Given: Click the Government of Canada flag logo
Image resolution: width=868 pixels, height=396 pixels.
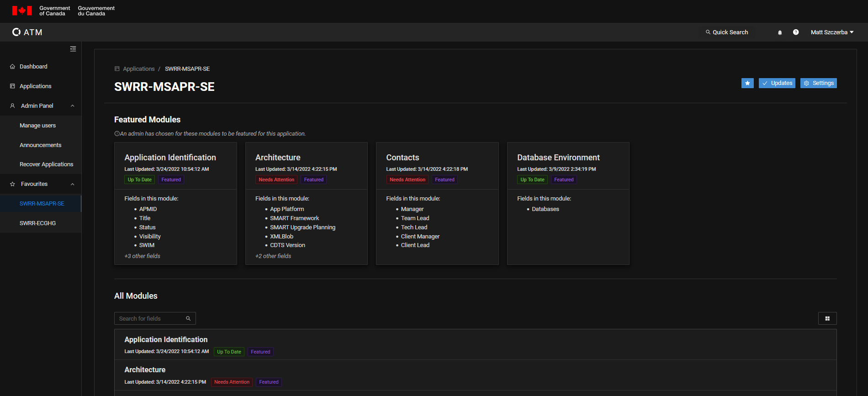Looking at the screenshot, I should tap(22, 11).
